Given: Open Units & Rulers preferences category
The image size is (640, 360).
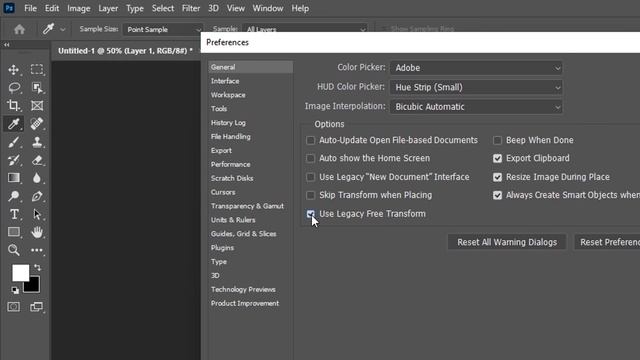Looking at the screenshot, I should [233, 220].
